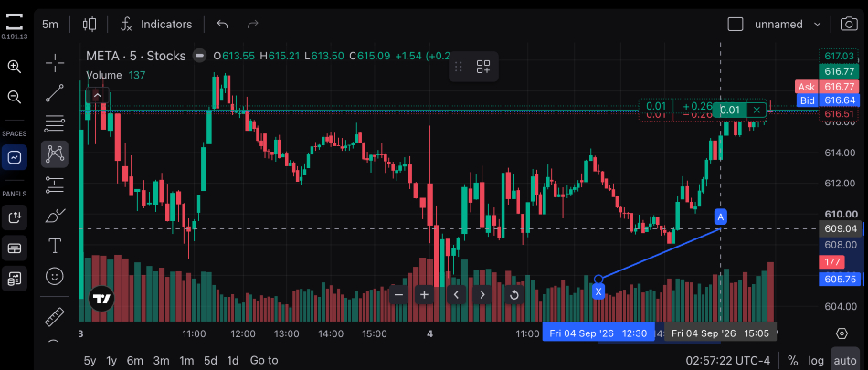Click the zoom out magnifier icon
868x370 pixels.
click(x=15, y=96)
